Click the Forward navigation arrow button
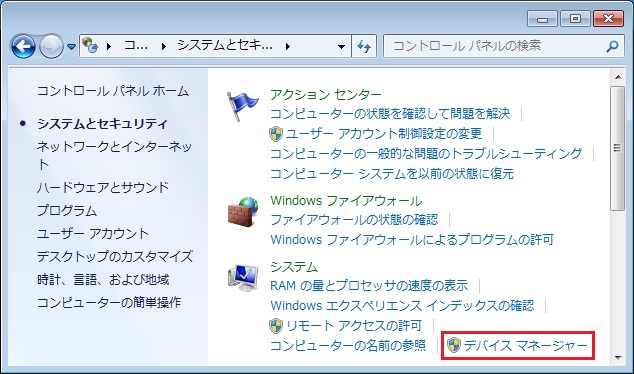This screenshot has width=634, height=374. [x=51, y=46]
